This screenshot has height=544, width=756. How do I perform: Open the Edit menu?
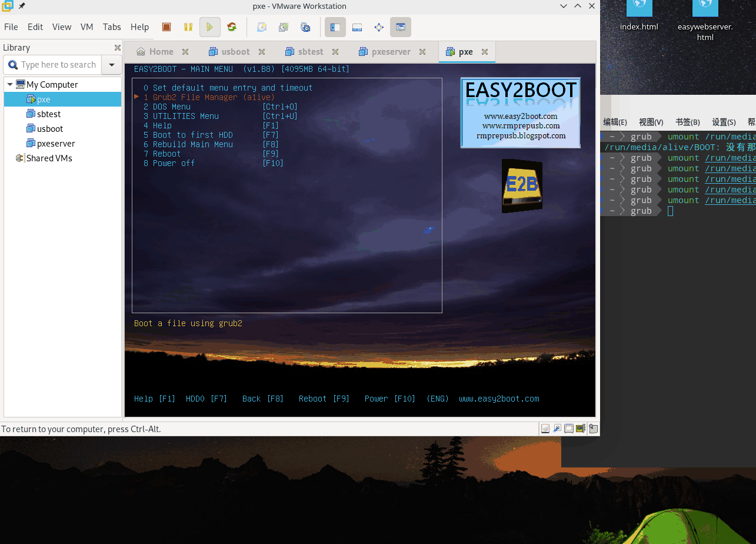click(x=35, y=27)
